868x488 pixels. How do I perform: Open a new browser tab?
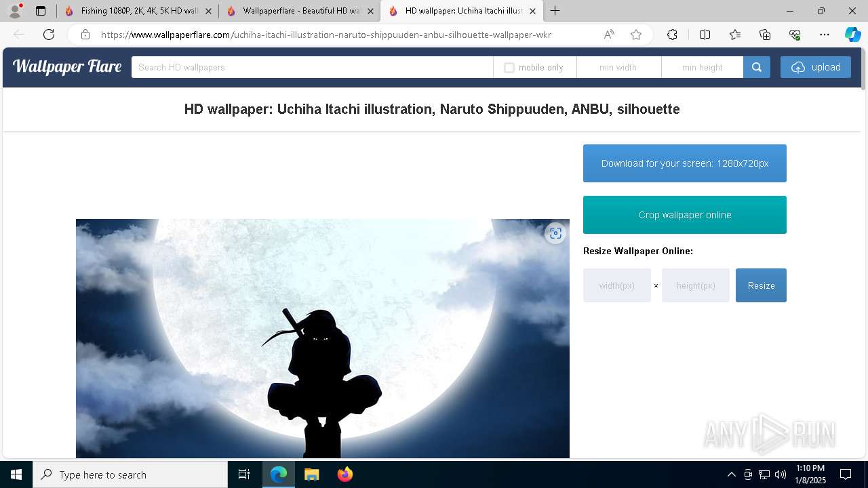click(555, 11)
